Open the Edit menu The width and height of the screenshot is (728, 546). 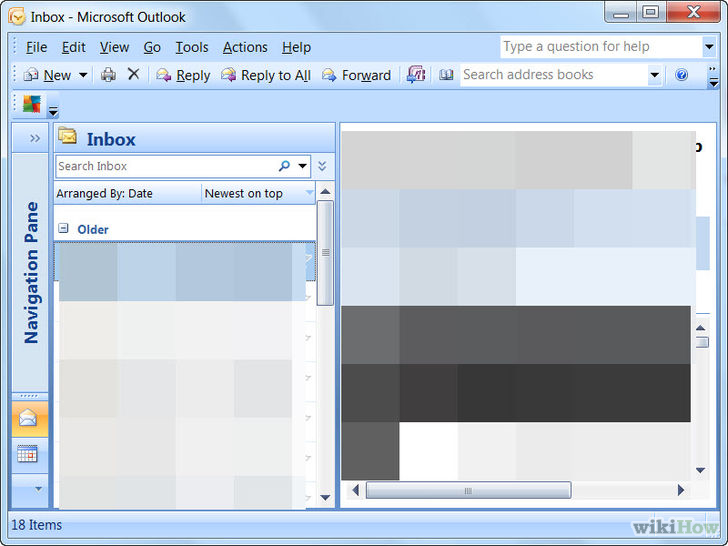tap(73, 47)
